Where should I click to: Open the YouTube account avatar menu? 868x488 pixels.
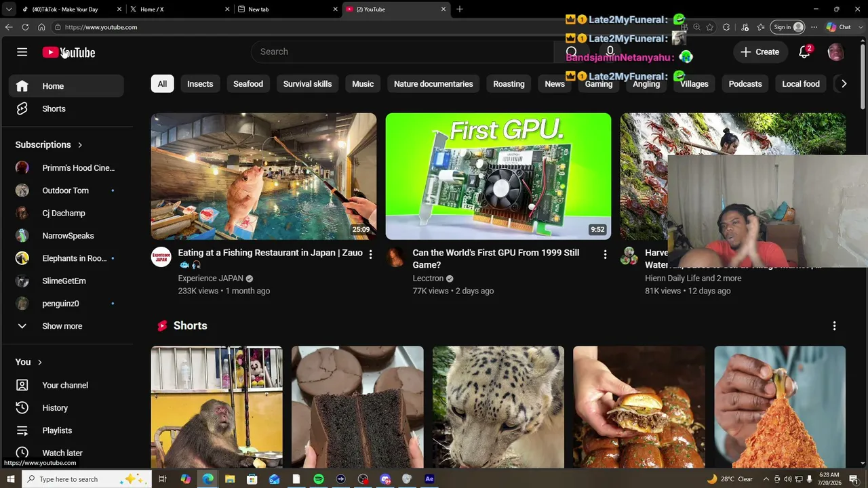pyautogui.click(x=835, y=52)
